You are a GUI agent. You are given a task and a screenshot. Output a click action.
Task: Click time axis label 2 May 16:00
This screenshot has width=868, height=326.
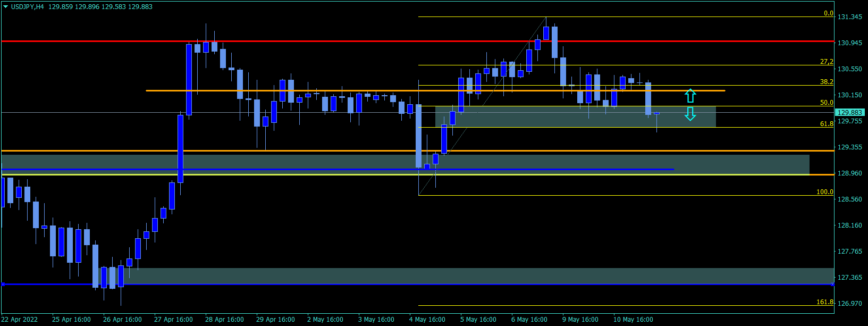(325, 320)
